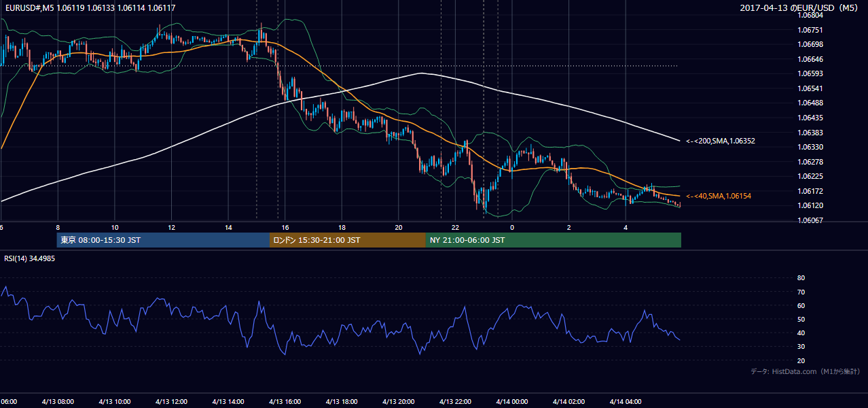Image resolution: width=868 pixels, height=408 pixels.
Task: Click price axis value 1.06330
Action: pyautogui.click(x=810, y=147)
